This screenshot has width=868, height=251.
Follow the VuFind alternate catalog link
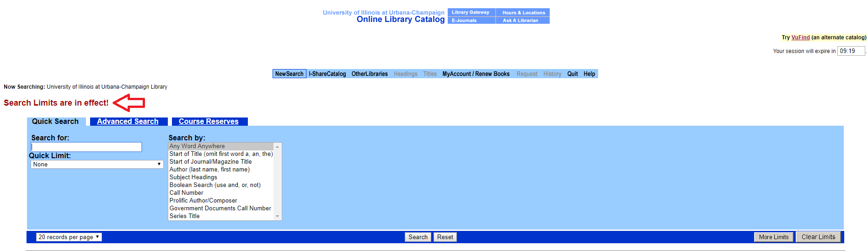(800, 37)
